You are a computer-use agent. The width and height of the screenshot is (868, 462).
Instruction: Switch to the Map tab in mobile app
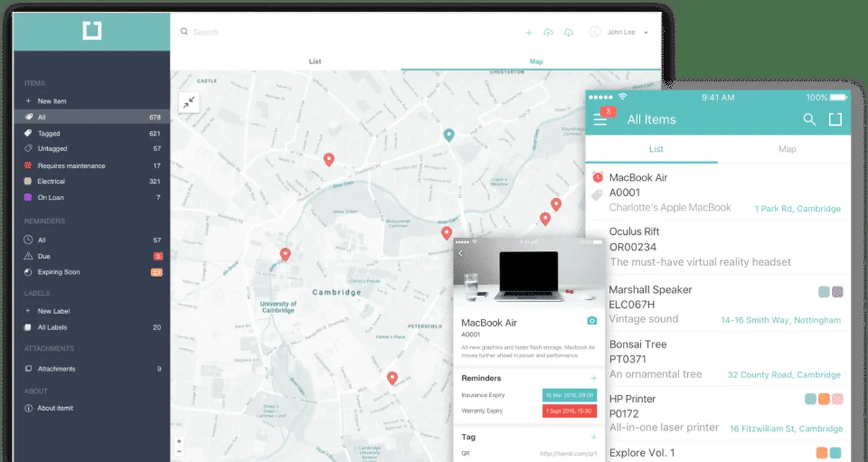pos(787,149)
